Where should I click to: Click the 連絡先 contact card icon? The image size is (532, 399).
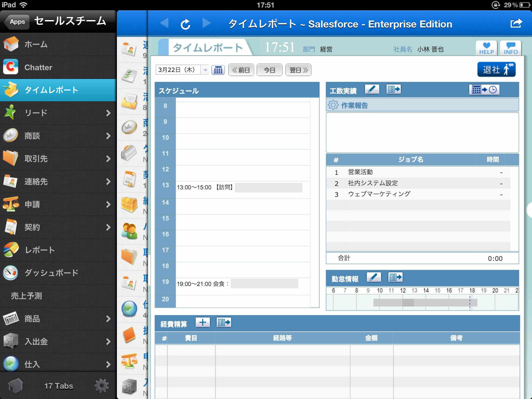[10, 181]
